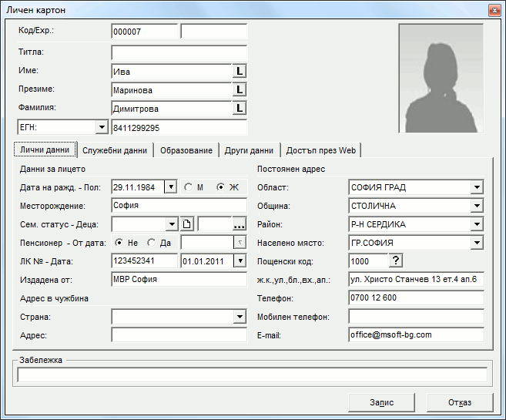Click the Запис button

381,402
